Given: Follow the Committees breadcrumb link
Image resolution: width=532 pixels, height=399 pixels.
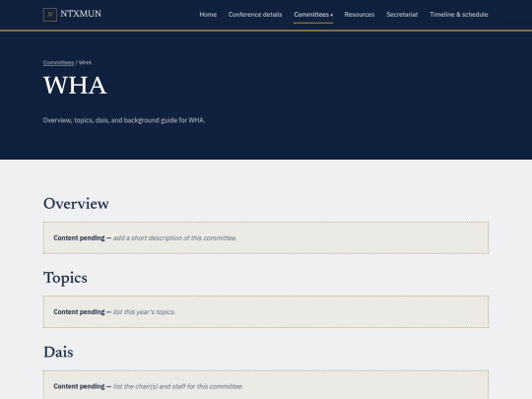Looking at the screenshot, I should pos(58,63).
